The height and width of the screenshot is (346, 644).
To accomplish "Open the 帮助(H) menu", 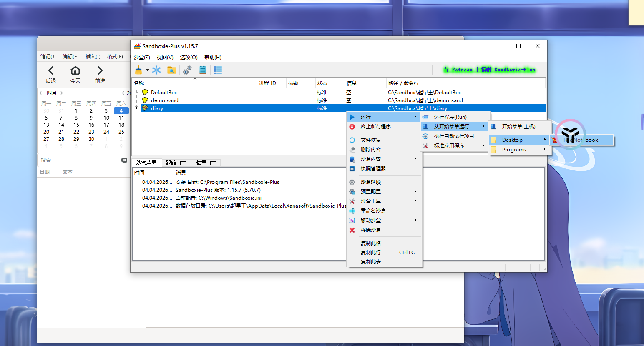I will pos(213,58).
